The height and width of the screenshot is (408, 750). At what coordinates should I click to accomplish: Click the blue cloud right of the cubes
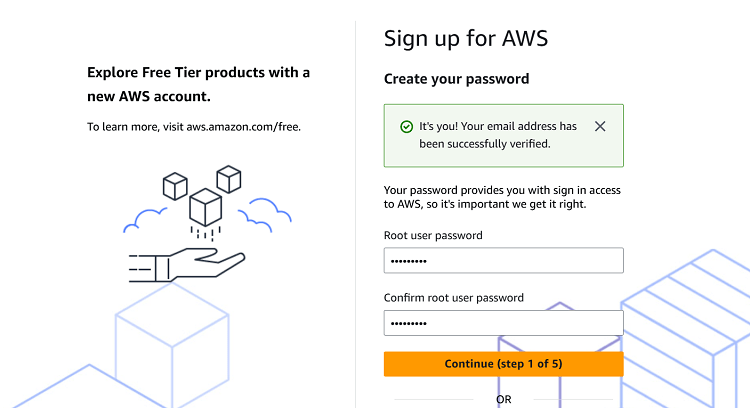[268, 212]
